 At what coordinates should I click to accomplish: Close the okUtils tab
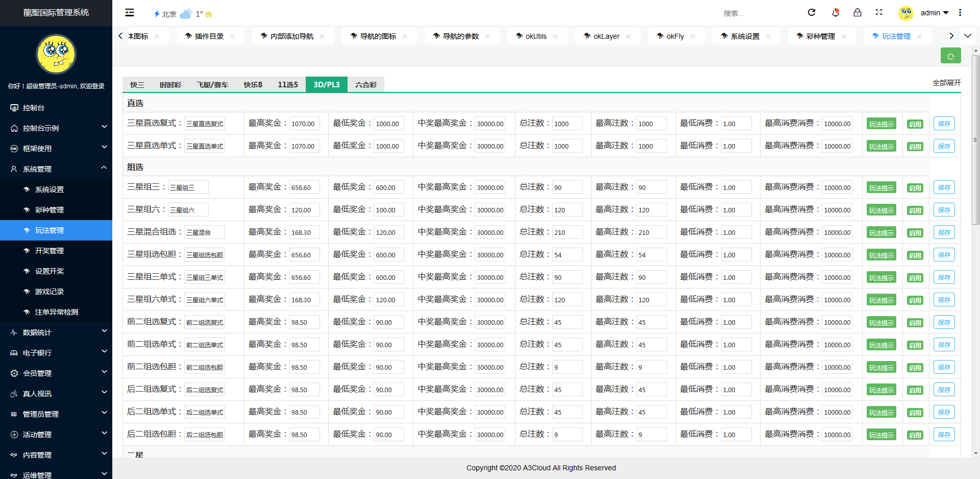[x=555, y=36]
